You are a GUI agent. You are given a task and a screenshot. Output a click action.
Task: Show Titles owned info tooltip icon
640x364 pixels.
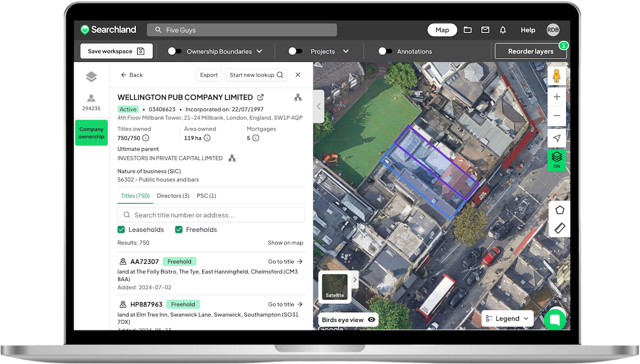(x=146, y=138)
